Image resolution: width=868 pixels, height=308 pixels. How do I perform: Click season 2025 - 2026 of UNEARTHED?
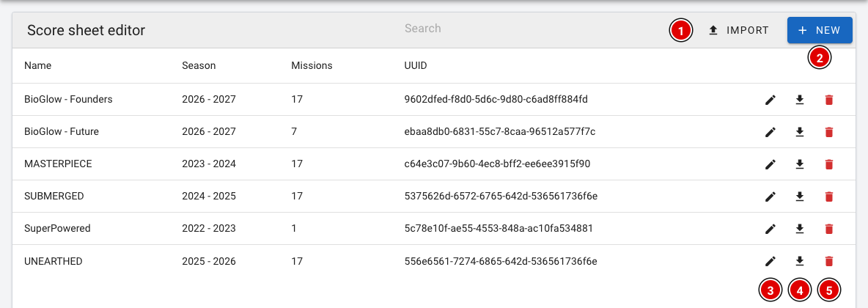click(209, 260)
